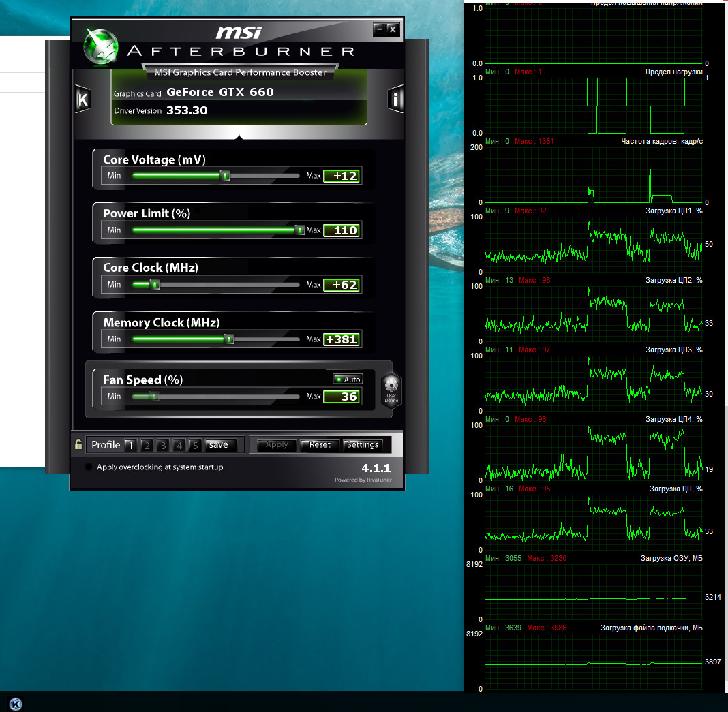Click the Core Voltage value field +12
This screenshot has height=712, width=728.
[x=342, y=176]
